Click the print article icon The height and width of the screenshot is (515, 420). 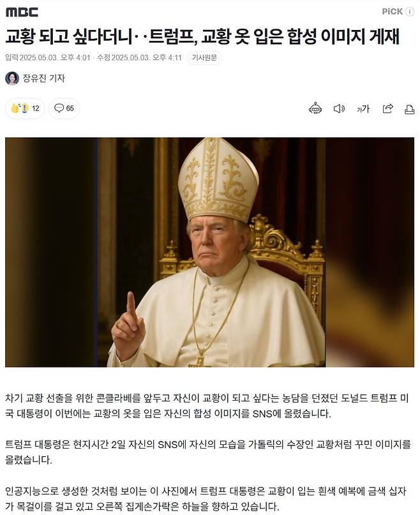(x=409, y=109)
